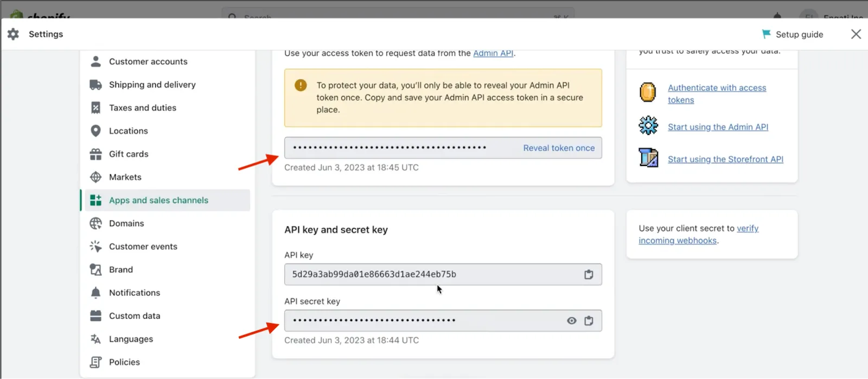Screen dimensions: 868x379
Task: Click the API key text field
Action: [x=443, y=274]
